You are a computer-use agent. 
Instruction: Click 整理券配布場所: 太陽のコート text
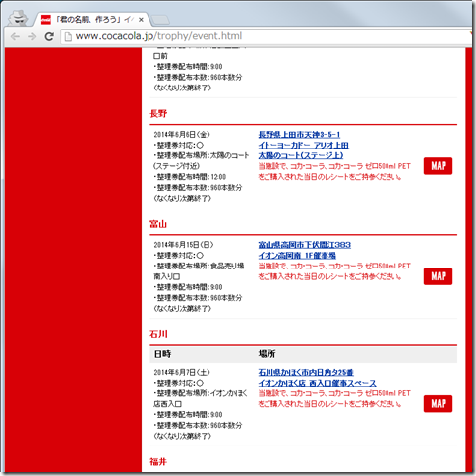click(202, 155)
